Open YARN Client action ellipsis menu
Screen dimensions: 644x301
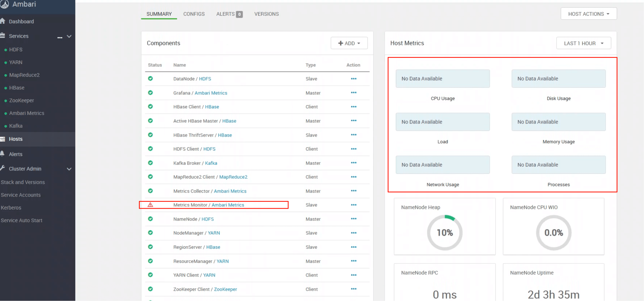tap(353, 275)
